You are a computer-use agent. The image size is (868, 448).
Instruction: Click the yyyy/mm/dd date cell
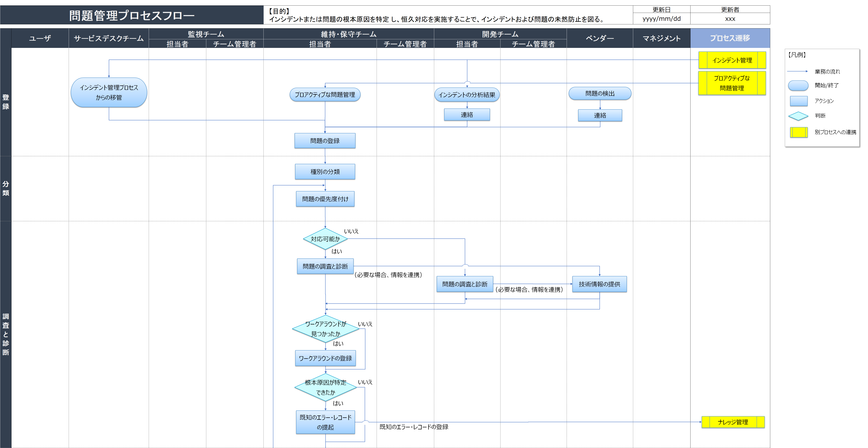point(661,19)
